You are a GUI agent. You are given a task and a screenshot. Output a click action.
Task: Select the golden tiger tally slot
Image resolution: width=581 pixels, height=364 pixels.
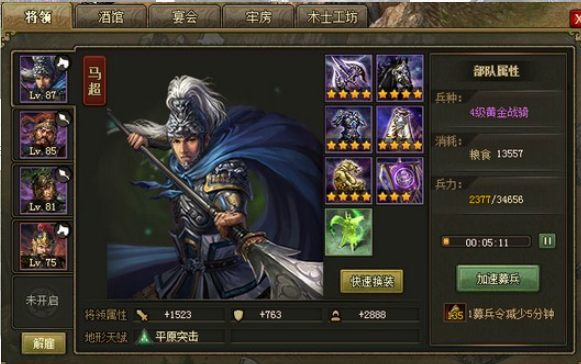(x=348, y=181)
